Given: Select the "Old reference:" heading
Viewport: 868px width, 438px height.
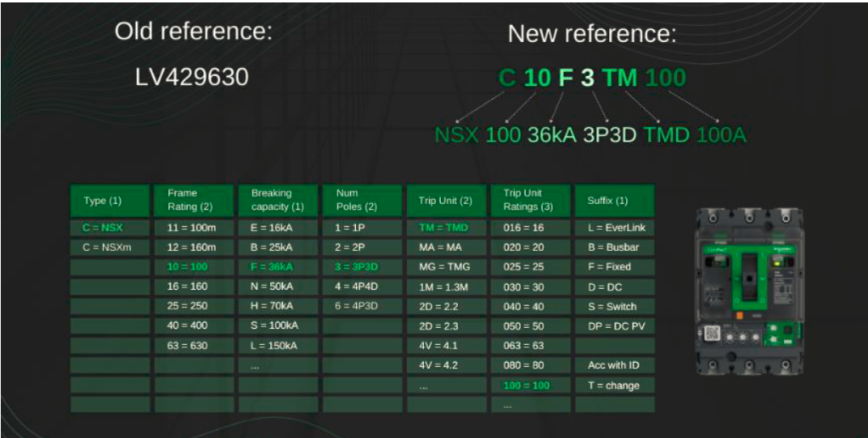Looking at the screenshot, I should 194,32.
